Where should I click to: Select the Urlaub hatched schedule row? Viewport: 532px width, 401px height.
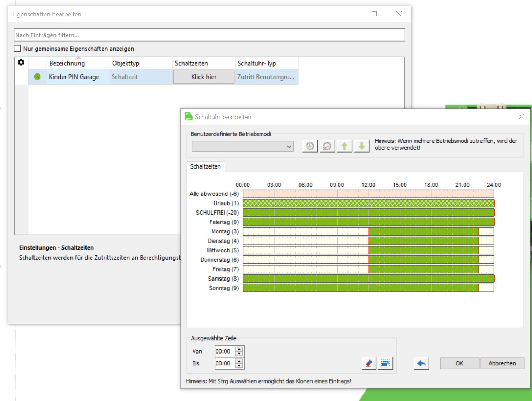[368, 203]
